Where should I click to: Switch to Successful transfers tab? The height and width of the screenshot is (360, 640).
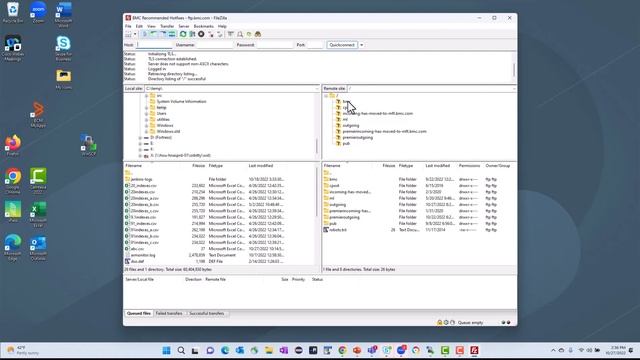point(207,313)
